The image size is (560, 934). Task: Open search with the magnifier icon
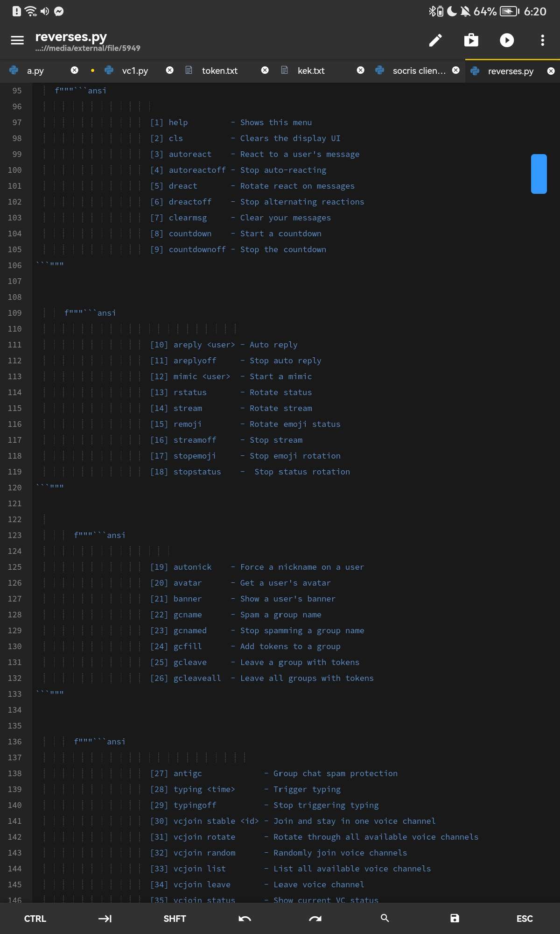[x=385, y=918]
